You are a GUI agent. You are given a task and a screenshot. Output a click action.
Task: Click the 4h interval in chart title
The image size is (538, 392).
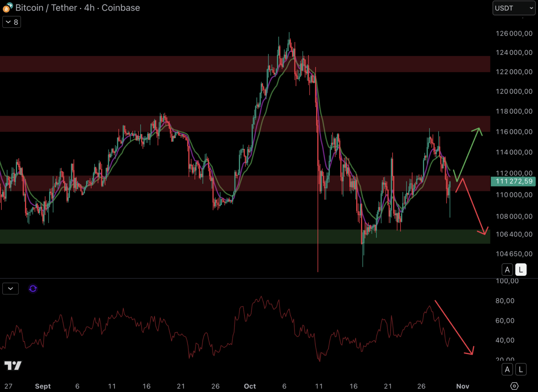(x=89, y=8)
